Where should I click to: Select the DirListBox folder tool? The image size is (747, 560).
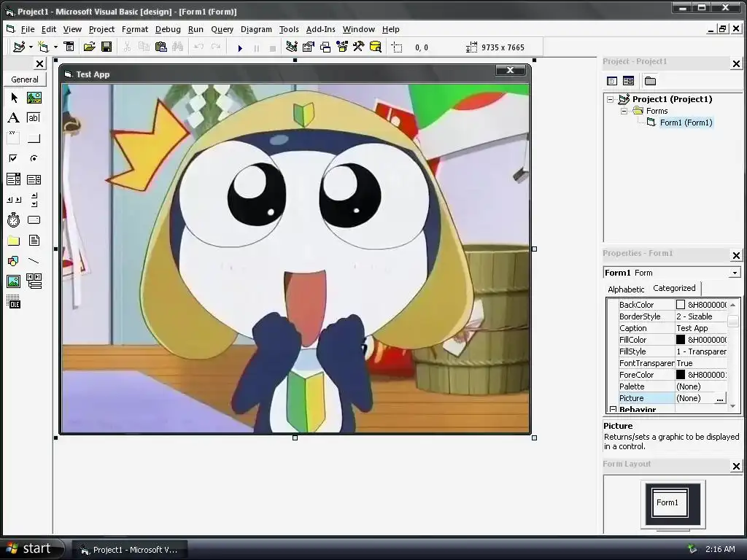(14, 241)
